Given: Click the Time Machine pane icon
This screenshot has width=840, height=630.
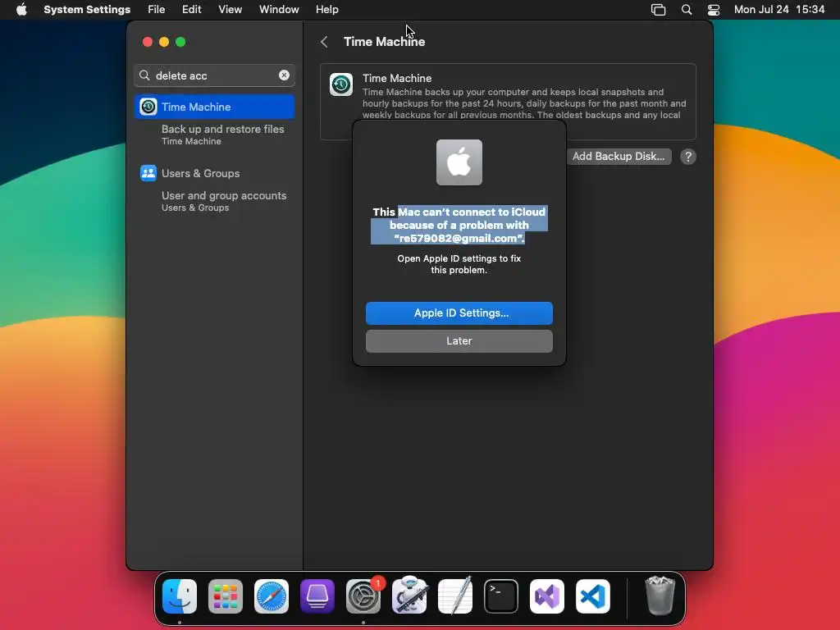Looking at the screenshot, I should pyautogui.click(x=341, y=84).
